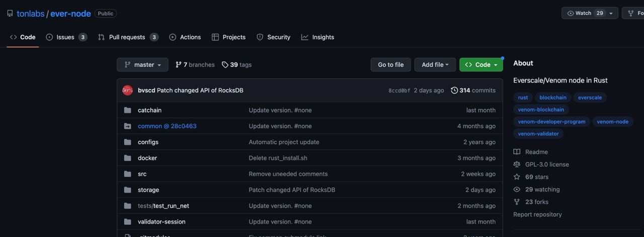The width and height of the screenshot is (644, 237).
Task: Click the catchain folder icon
Action: [x=128, y=110]
